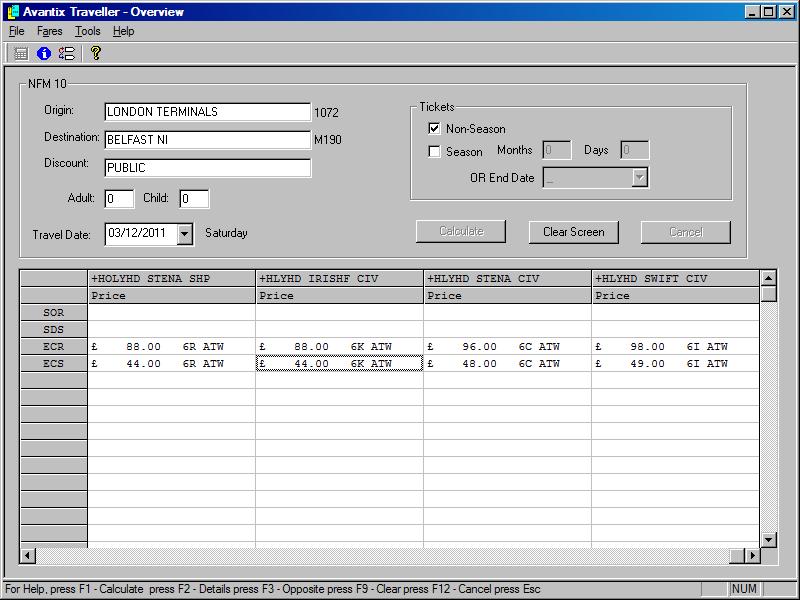Click the Season Days field
Screen dimensions: 800x600
635,150
